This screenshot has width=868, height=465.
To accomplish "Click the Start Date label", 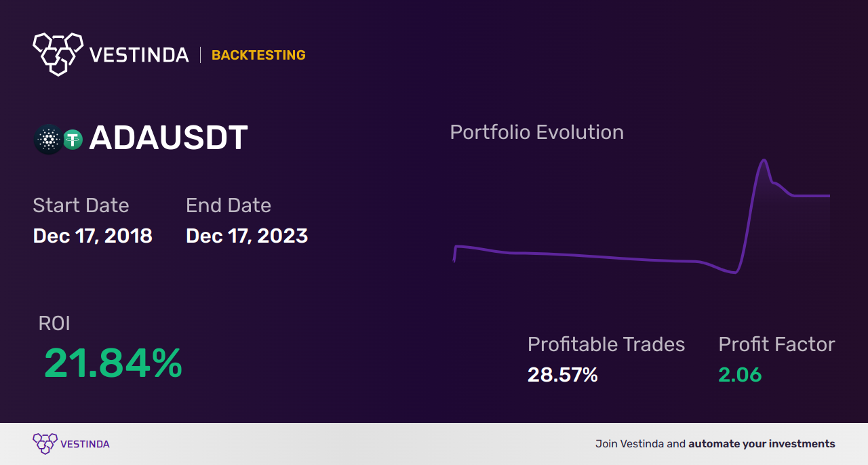I will 81,205.
